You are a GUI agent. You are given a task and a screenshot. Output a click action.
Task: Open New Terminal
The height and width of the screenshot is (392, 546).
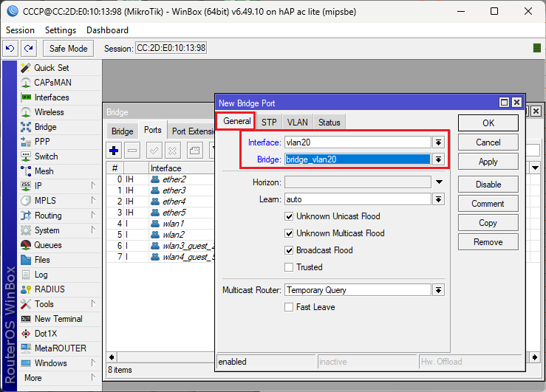click(58, 319)
